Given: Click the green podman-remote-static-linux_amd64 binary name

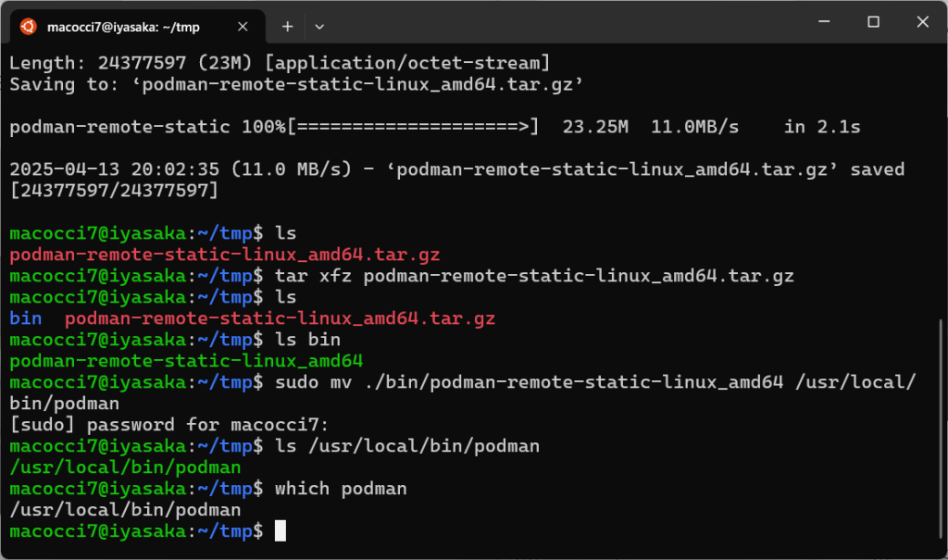Looking at the screenshot, I should (186, 360).
